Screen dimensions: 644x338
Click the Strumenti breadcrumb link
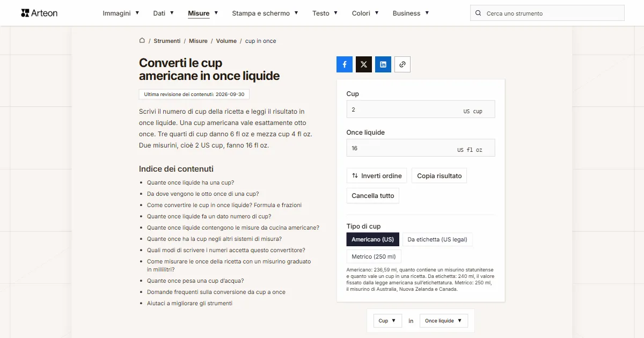coord(167,41)
